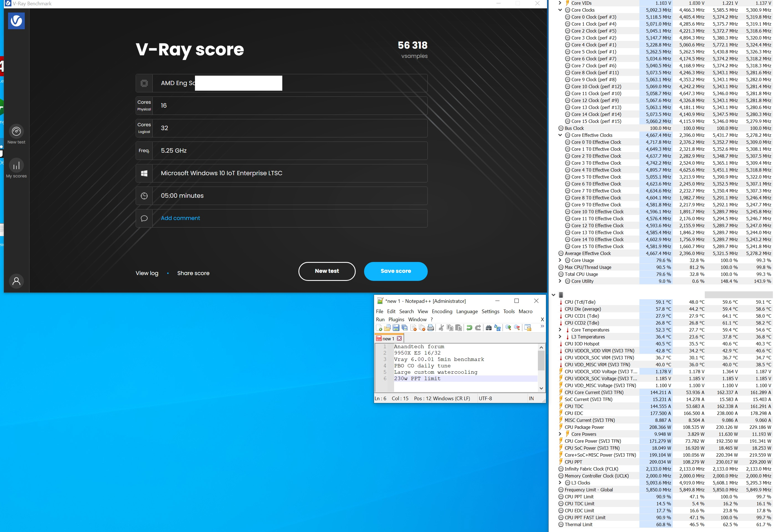This screenshot has width=774, height=532.
Task: Collapse the Core Clocks sensor group
Action: [560, 10]
